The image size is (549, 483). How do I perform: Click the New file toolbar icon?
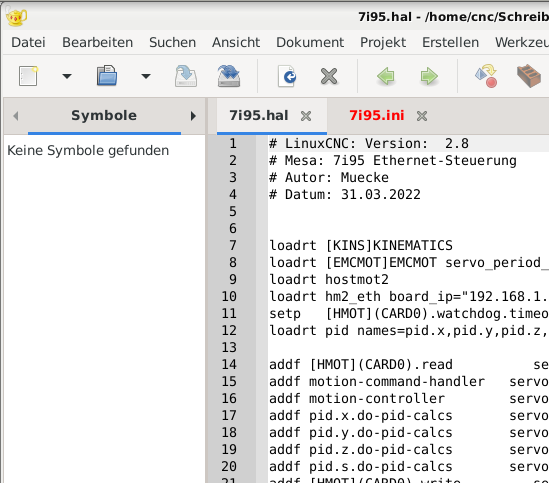(28, 76)
